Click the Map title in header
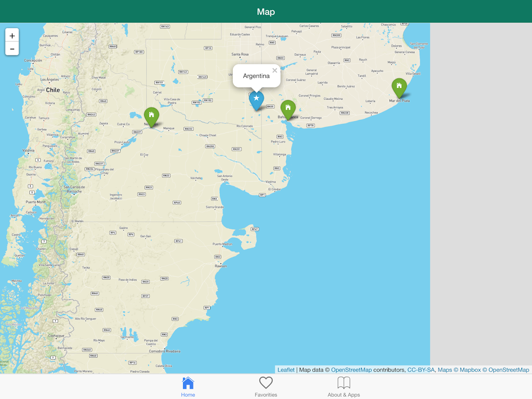 [266, 12]
